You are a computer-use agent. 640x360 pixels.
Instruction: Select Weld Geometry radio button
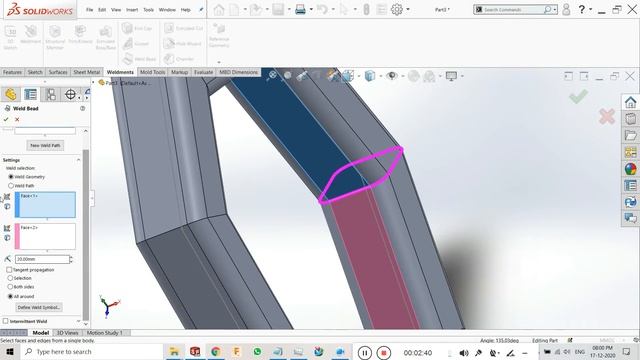point(11,177)
